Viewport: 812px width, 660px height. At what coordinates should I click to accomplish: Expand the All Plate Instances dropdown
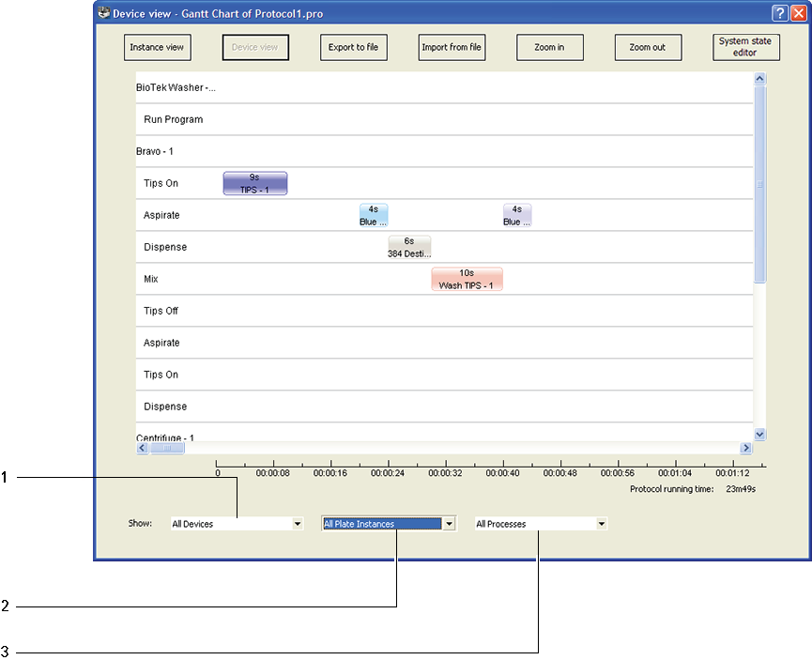coord(450,524)
